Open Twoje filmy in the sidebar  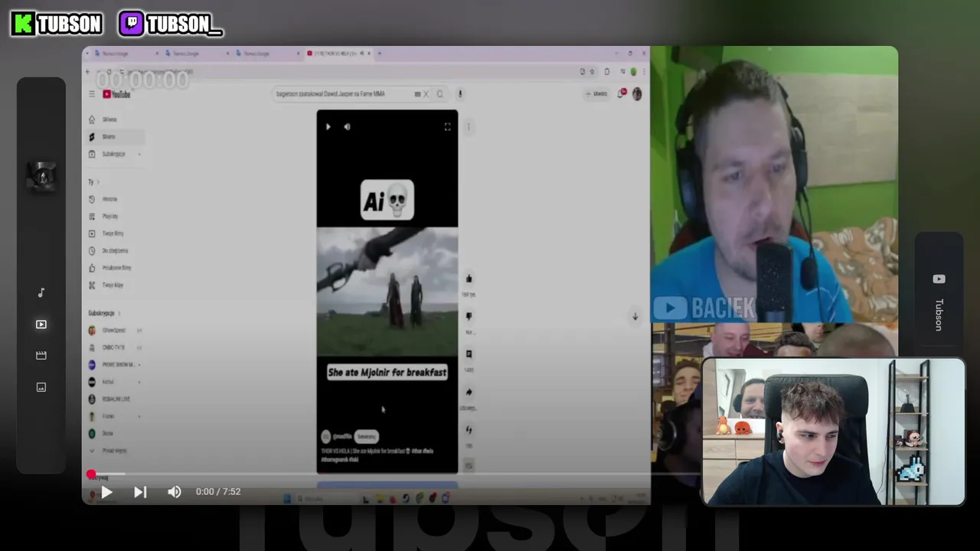pyautogui.click(x=115, y=233)
